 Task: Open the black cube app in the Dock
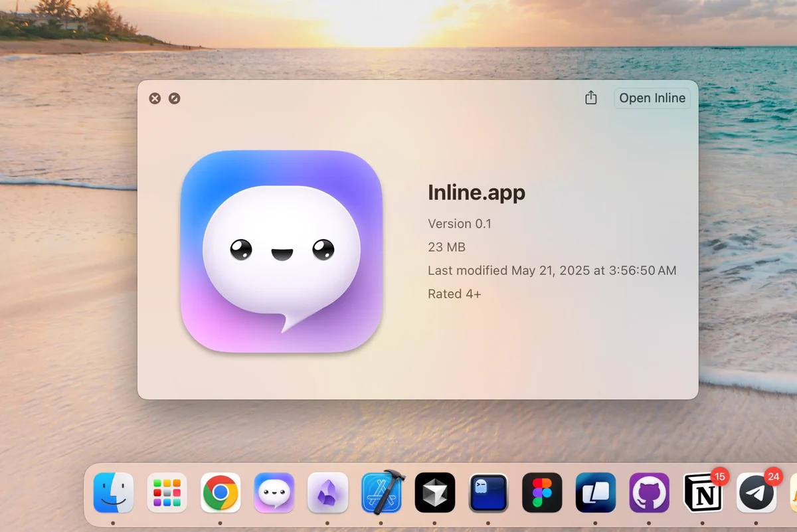435,493
